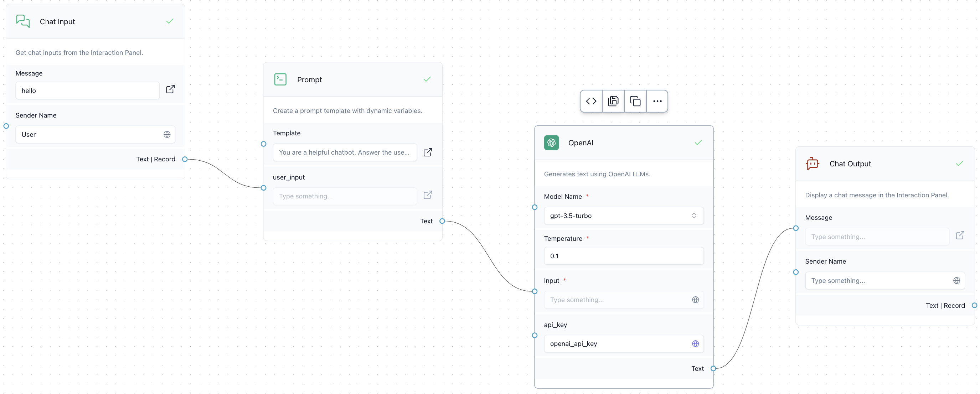Click the OpenAI Text output handle
This screenshot has width=980, height=394.
(x=713, y=368)
